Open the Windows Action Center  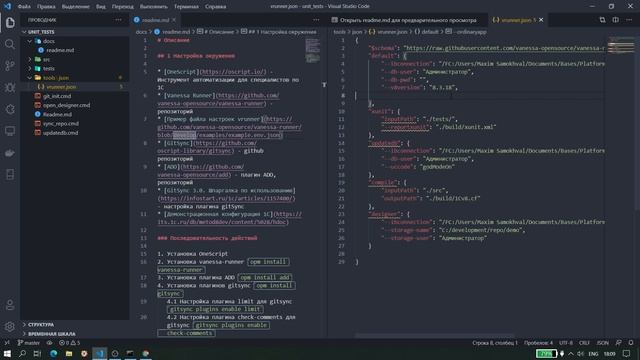pos(627,353)
